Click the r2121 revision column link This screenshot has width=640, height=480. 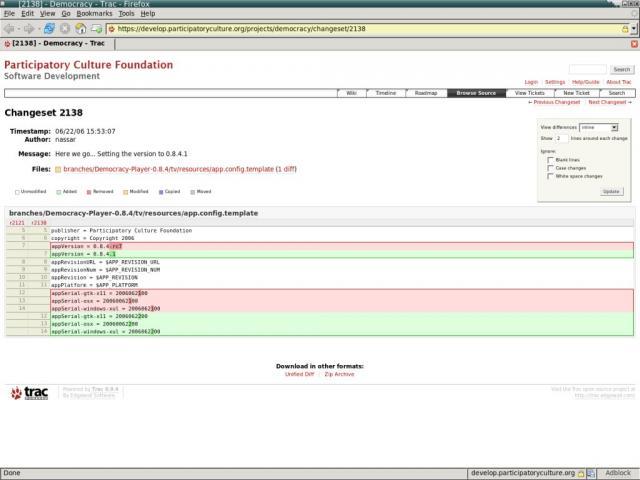(17, 223)
